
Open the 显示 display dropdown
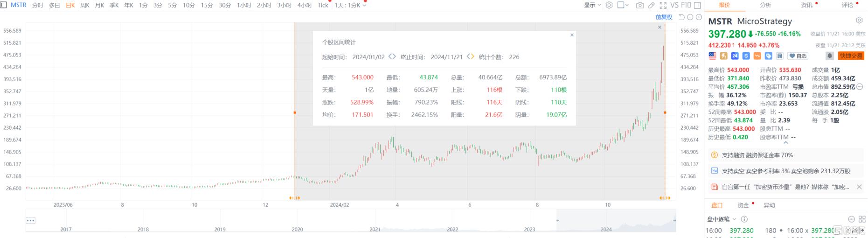[x=592, y=5]
